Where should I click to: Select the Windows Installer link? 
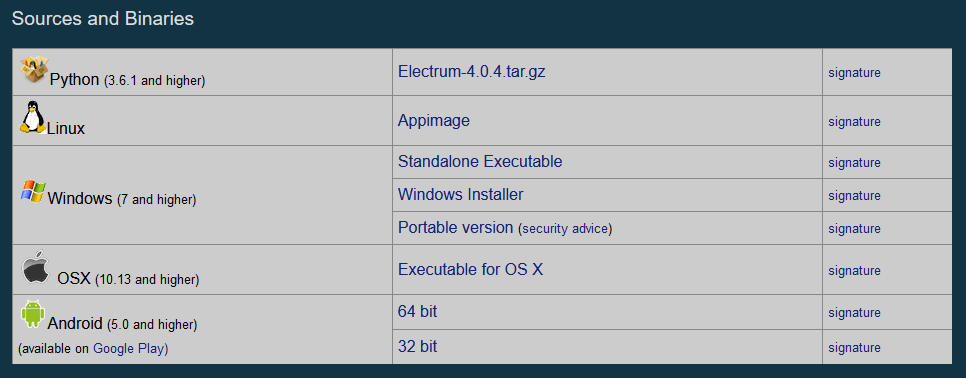point(461,195)
